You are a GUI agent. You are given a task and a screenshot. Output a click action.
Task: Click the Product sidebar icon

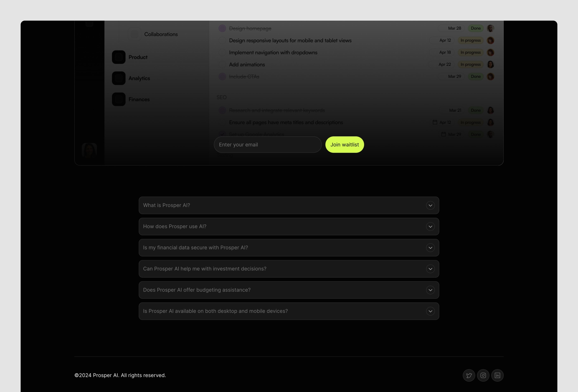pos(118,57)
